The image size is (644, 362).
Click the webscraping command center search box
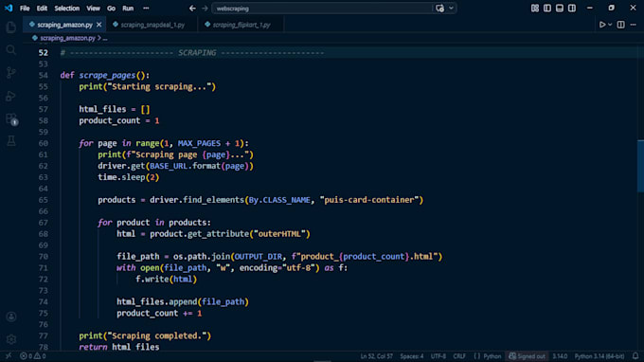[322, 9]
